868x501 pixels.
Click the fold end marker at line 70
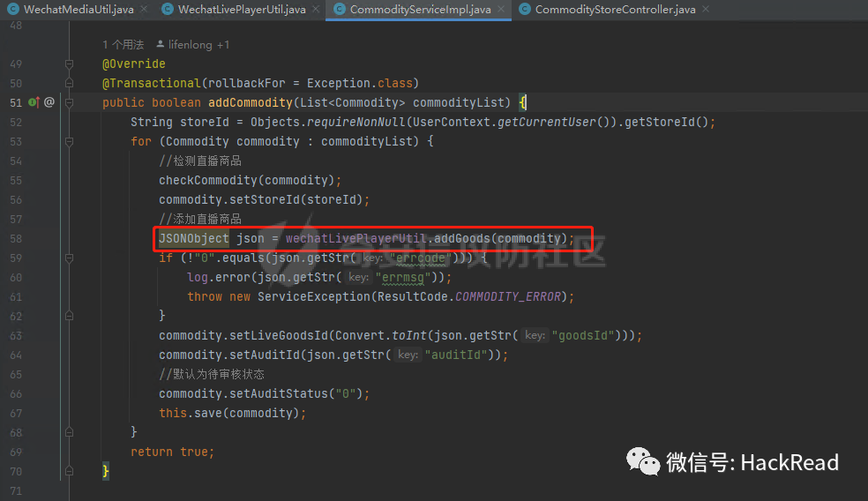pos(69,471)
